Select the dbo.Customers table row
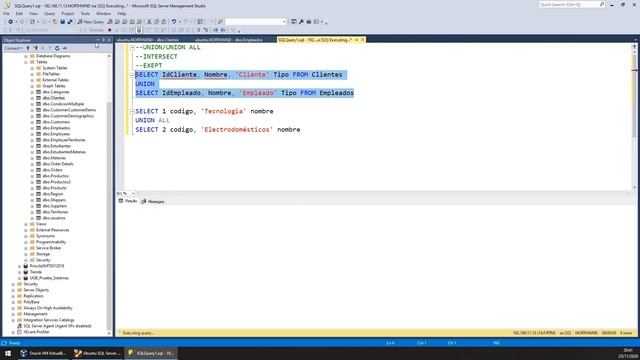640x360 pixels. (56, 122)
